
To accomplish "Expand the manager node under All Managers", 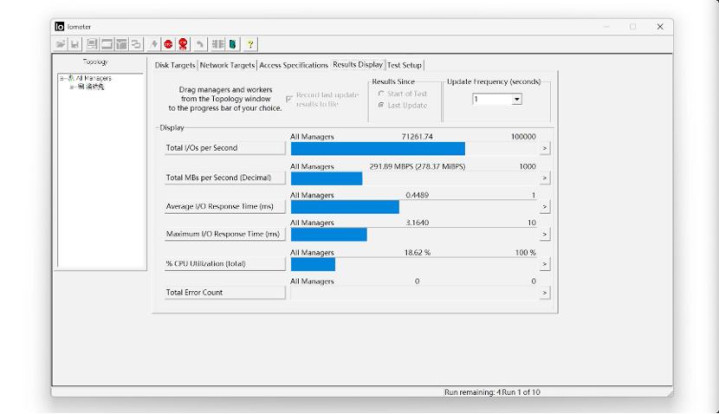I will [x=72, y=87].
